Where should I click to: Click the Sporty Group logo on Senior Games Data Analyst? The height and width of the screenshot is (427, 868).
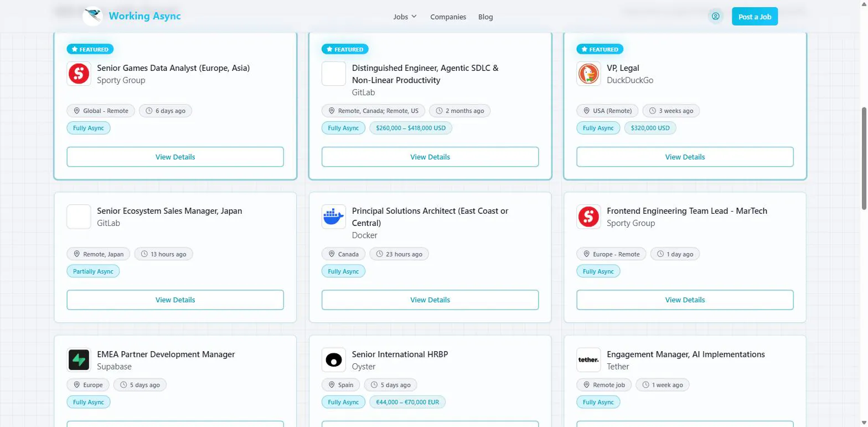click(x=79, y=74)
